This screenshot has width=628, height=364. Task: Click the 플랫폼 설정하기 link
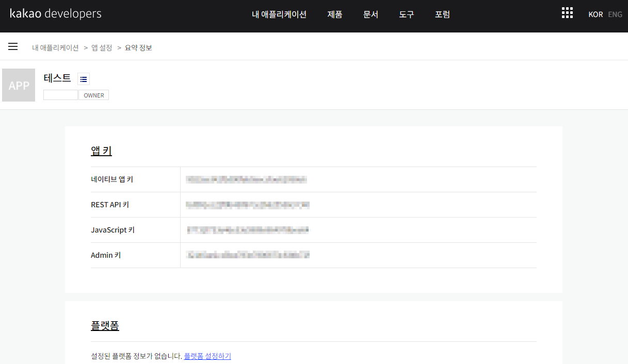pos(207,356)
